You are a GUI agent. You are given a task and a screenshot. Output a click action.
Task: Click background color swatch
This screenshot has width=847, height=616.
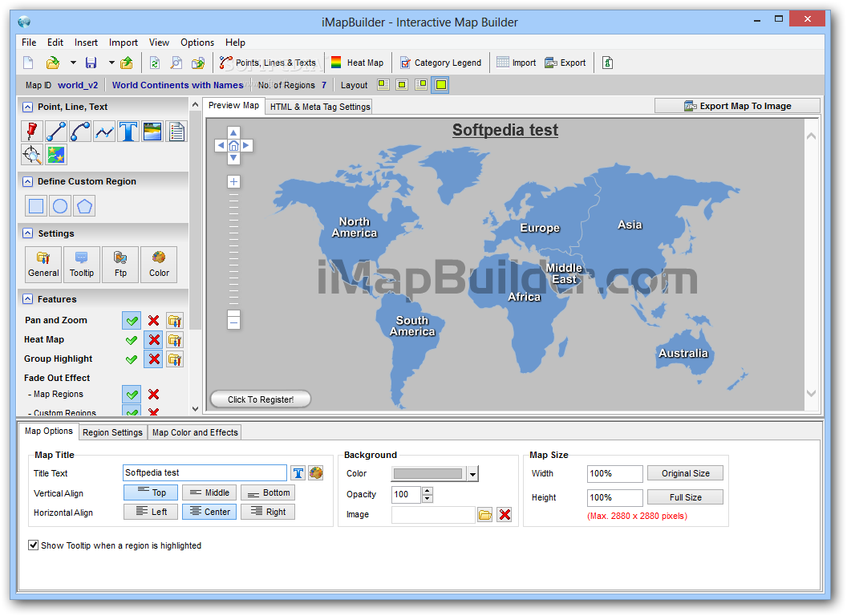428,474
